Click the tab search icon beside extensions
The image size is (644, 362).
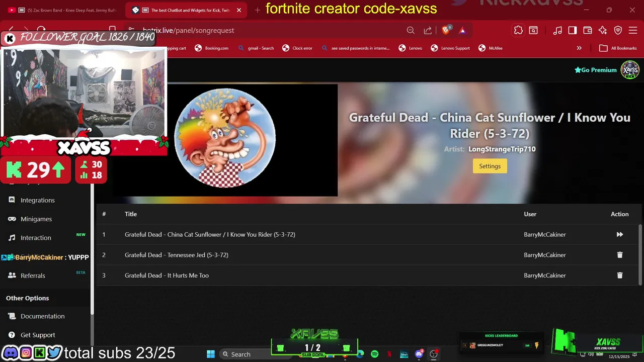pyautogui.click(x=533, y=30)
